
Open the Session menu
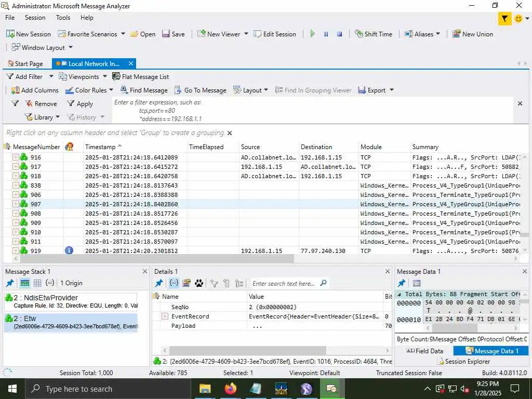pos(35,18)
